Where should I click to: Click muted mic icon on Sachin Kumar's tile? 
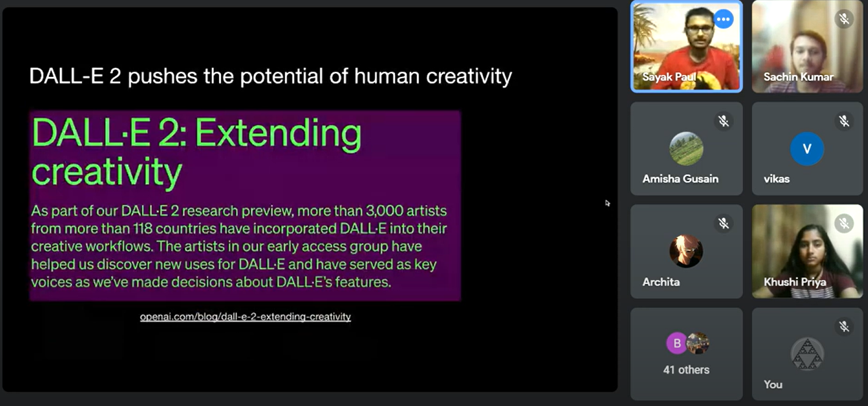coord(844,19)
